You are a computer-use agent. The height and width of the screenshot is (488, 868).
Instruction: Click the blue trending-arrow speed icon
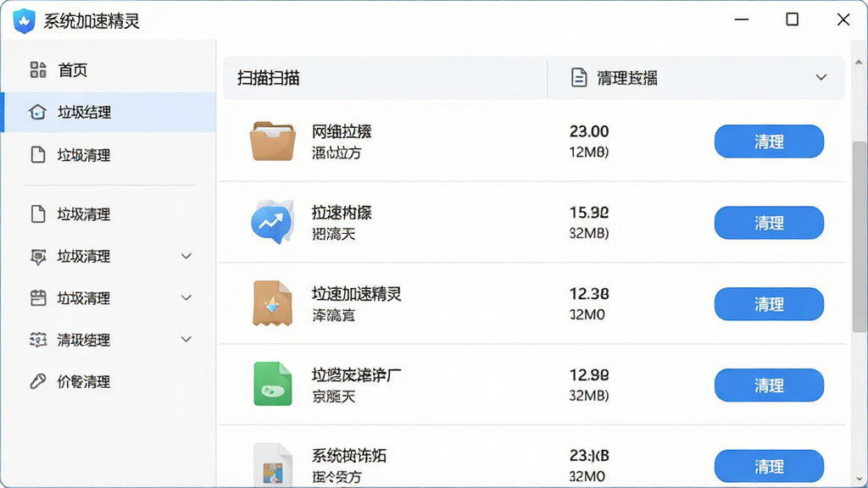[272, 222]
